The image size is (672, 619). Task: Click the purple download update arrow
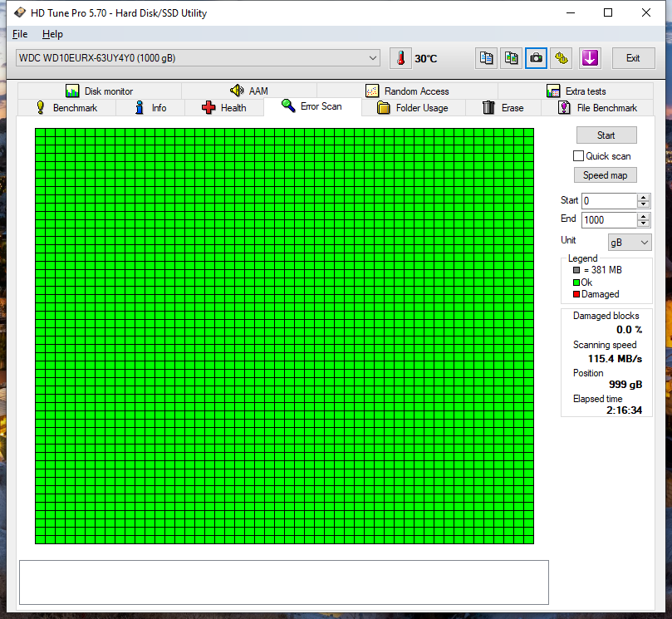(591, 58)
